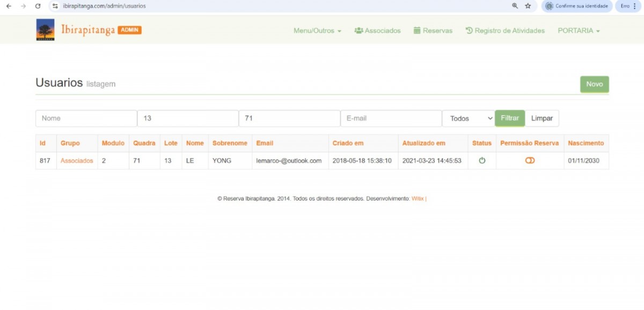Toggle Permissão Reserva switch for user 817

tap(530, 160)
